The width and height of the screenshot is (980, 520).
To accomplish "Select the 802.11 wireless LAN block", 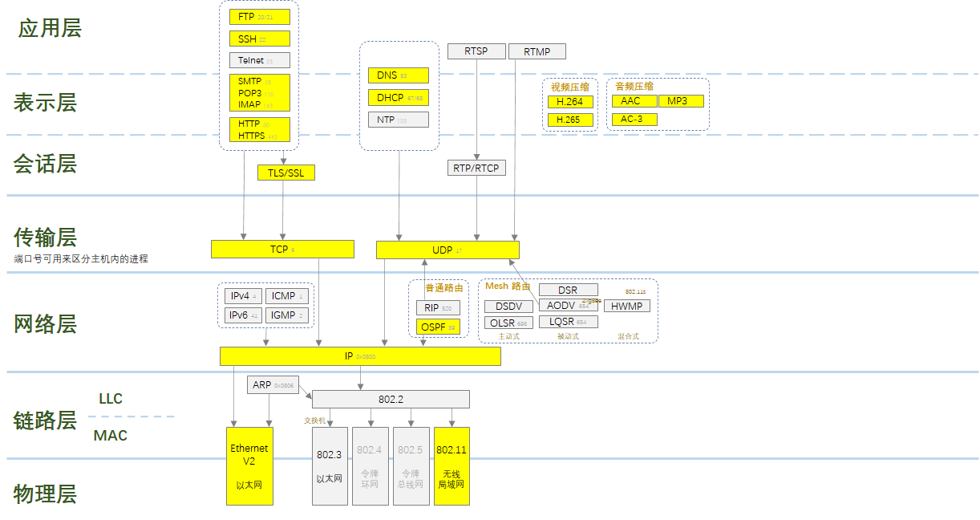I will click(x=452, y=466).
